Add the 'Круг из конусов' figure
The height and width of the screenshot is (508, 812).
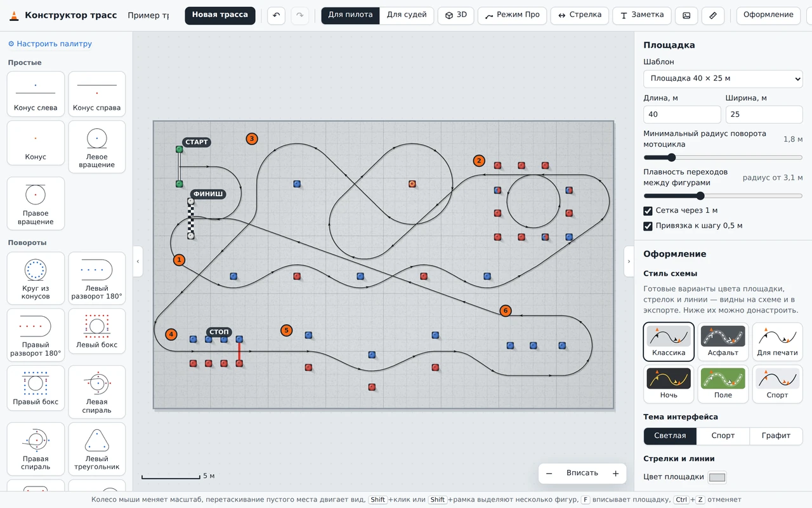pyautogui.click(x=36, y=278)
